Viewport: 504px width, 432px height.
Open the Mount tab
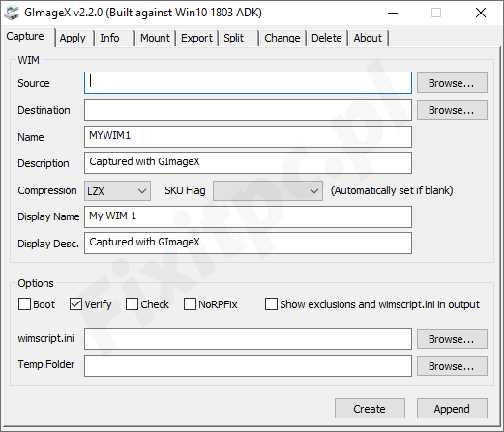(x=155, y=38)
